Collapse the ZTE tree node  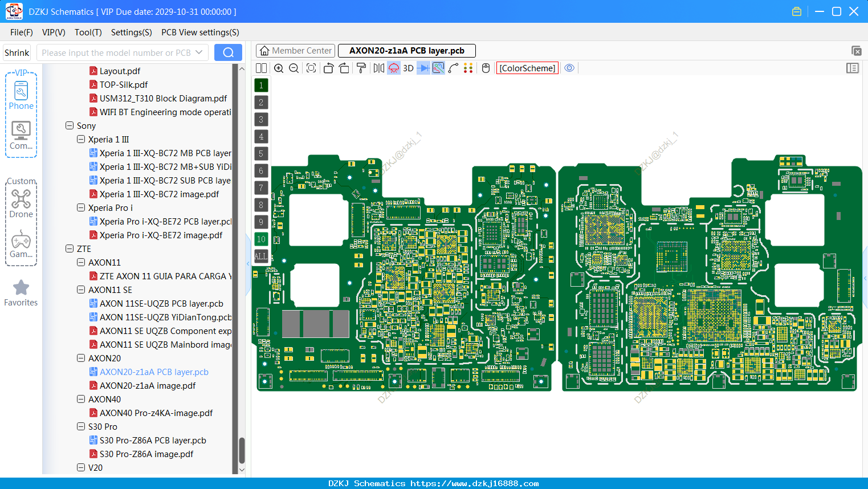point(70,248)
